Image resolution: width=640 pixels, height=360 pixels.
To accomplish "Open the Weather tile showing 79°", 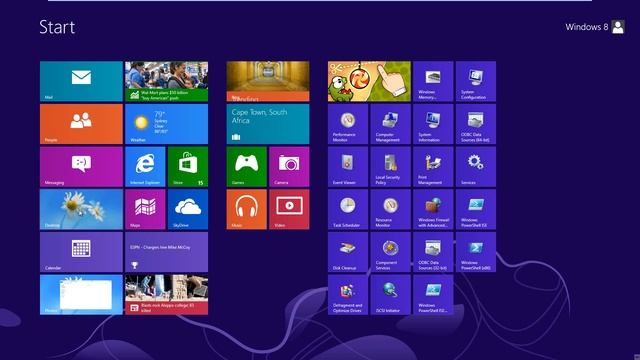I will click(x=167, y=124).
